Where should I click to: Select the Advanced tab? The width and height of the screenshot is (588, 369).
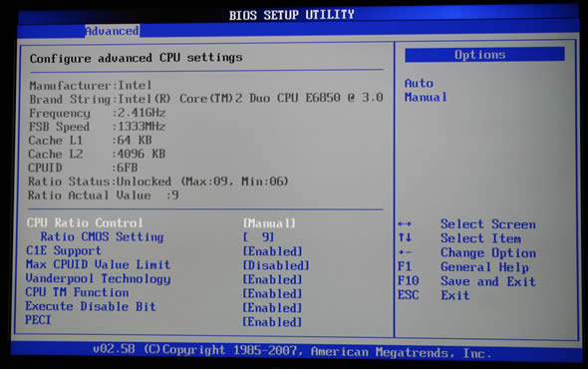click(113, 31)
